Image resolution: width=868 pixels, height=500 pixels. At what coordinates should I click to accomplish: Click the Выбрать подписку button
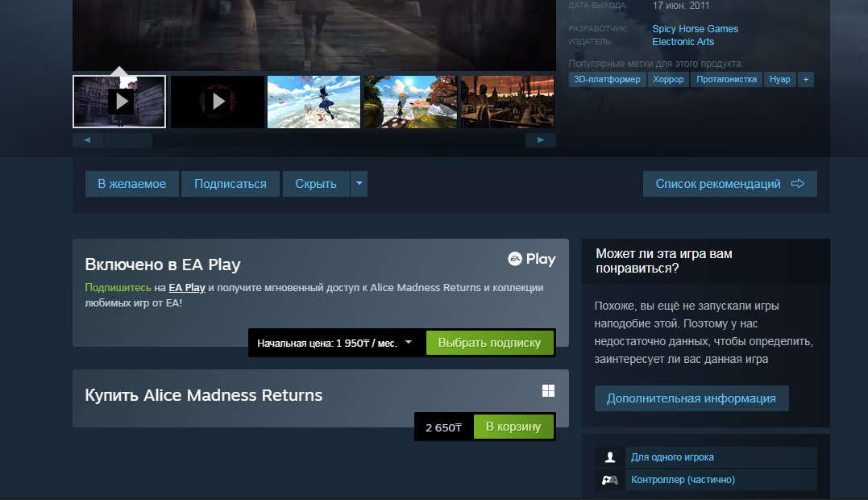coord(489,343)
